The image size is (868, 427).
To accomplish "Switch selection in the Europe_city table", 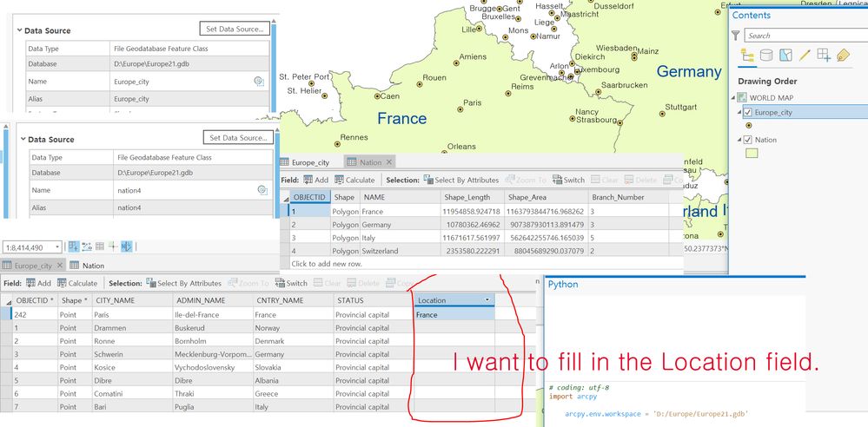I will (290, 283).
